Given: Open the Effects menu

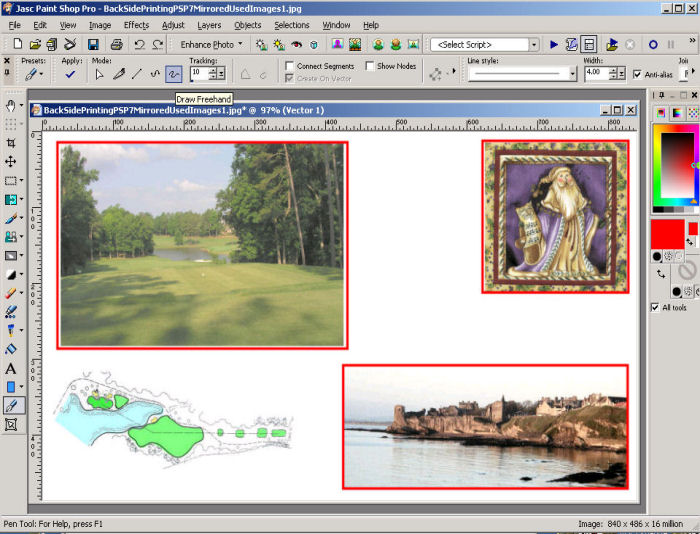Looking at the screenshot, I should click(x=136, y=24).
